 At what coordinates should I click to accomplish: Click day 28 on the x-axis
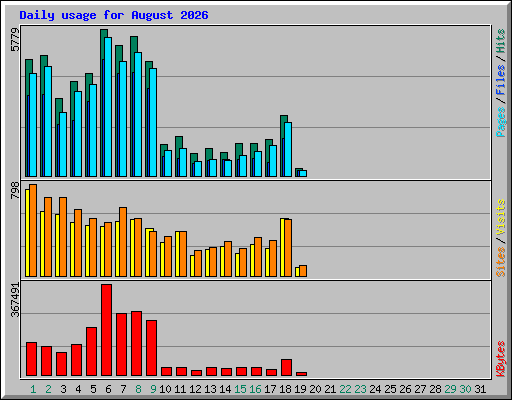tap(435, 389)
